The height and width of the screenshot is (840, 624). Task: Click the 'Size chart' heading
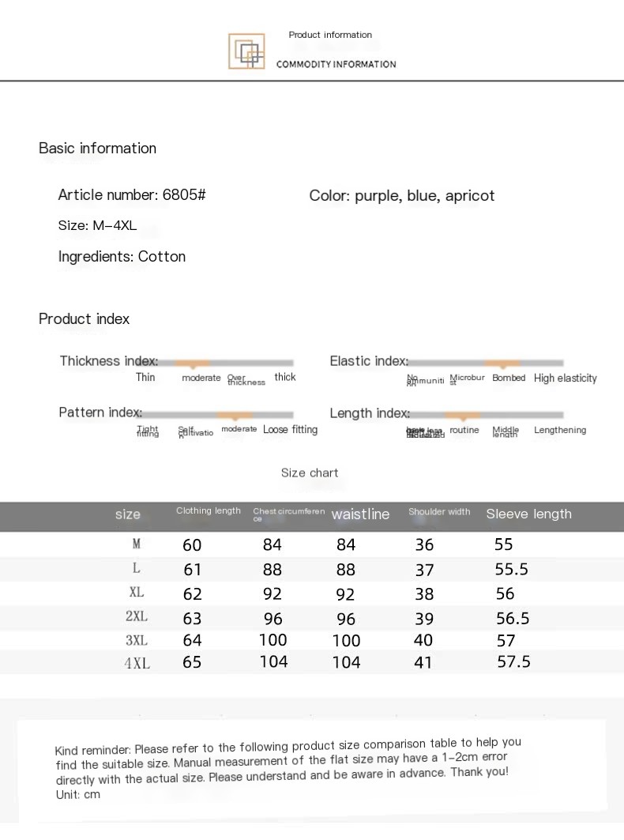click(310, 473)
